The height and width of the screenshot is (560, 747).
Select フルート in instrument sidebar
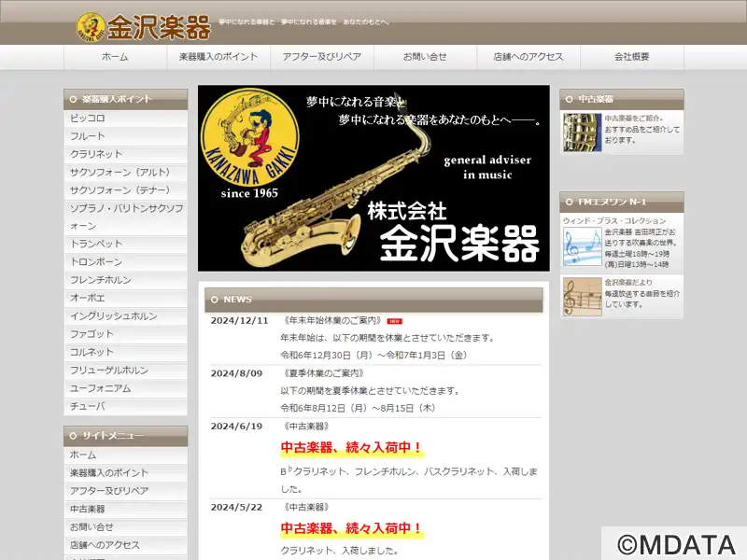tap(126, 136)
